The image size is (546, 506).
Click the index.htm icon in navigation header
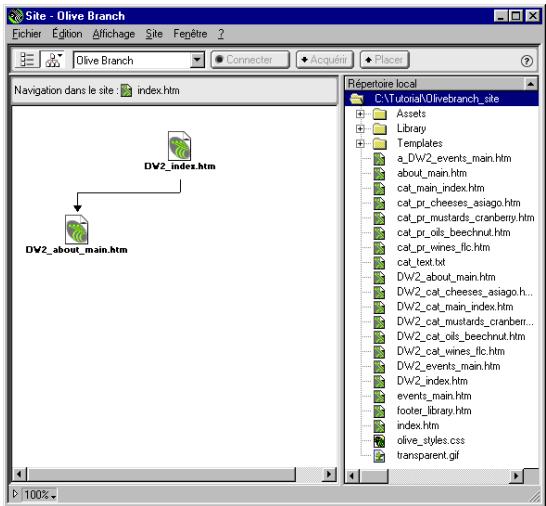[x=126, y=91]
